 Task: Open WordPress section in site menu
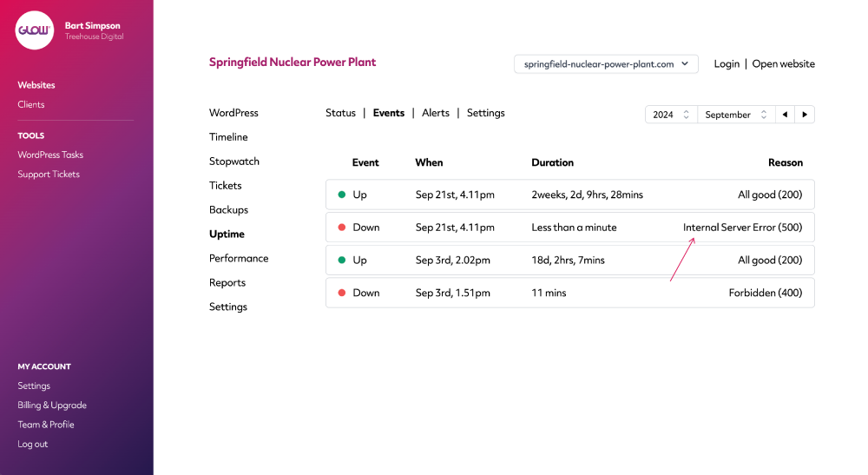[x=233, y=113]
